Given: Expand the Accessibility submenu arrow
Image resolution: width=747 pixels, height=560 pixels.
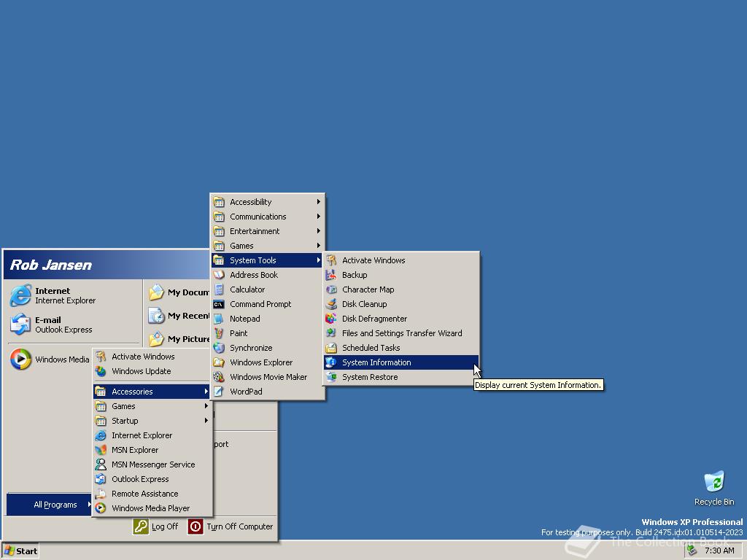Looking at the screenshot, I should point(318,202).
